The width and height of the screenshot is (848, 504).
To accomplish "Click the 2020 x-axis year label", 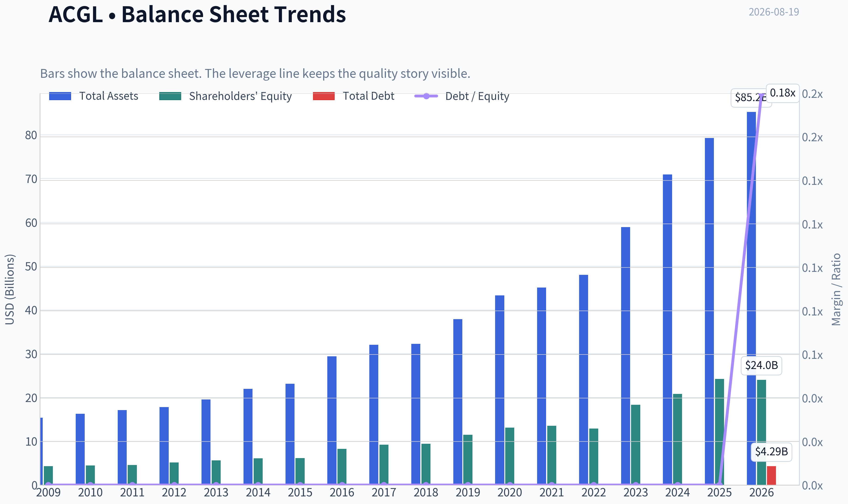I will 510,492.
